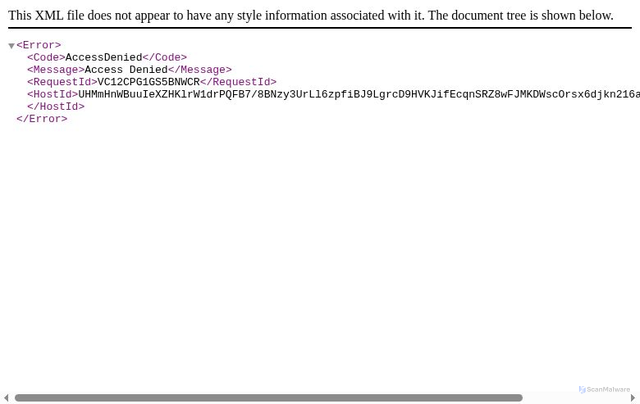640x404 pixels.
Task: Collapse the Error XML node triangle
Action: (x=11, y=46)
